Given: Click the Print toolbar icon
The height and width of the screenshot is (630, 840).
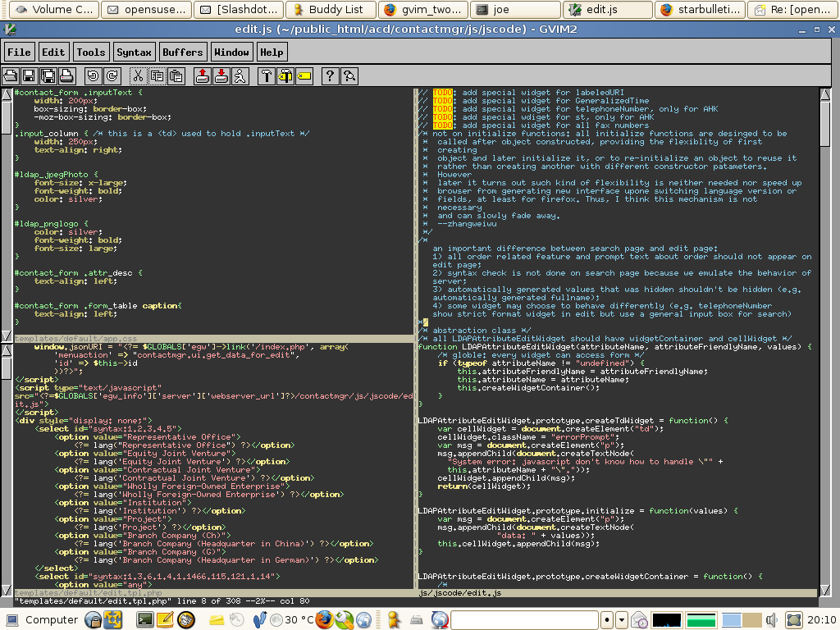Looking at the screenshot, I should pyautogui.click(x=67, y=76).
